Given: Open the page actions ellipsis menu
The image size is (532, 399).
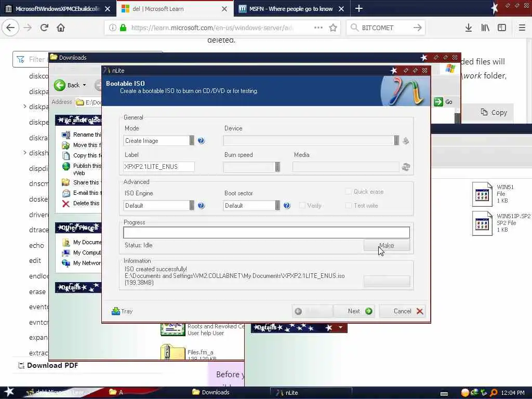Looking at the screenshot, I should pos(318,28).
